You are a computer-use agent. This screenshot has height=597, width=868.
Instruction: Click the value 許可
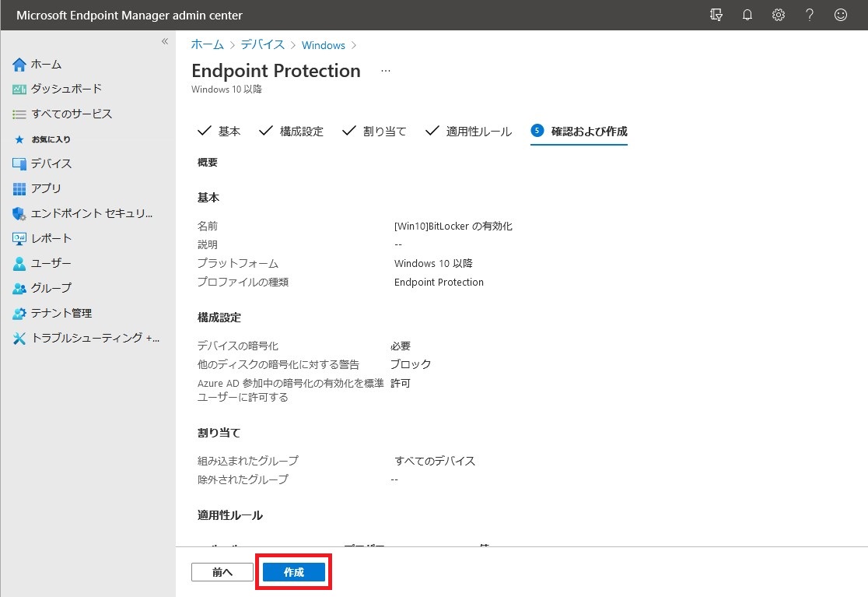click(x=401, y=383)
